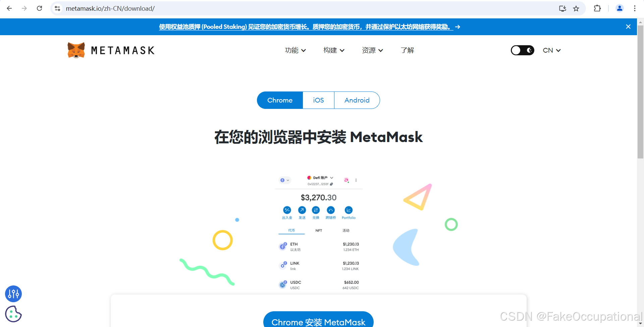View site information icon in address bar
Screen dimensions: 644x327
click(58, 8)
